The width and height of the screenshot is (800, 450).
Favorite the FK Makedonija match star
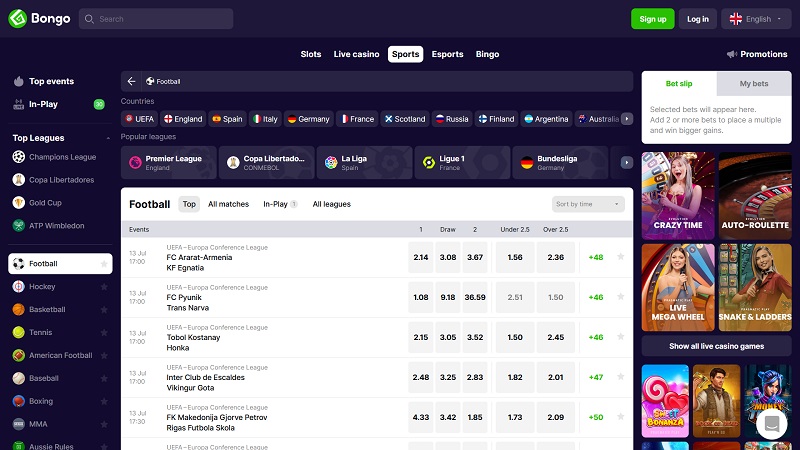[x=620, y=416]
